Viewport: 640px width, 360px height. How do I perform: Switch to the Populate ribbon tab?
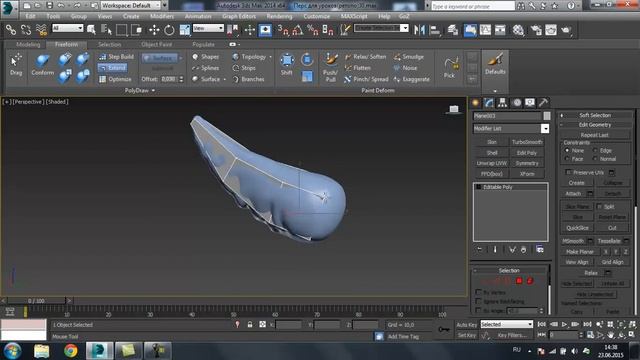tap(203, 44)
